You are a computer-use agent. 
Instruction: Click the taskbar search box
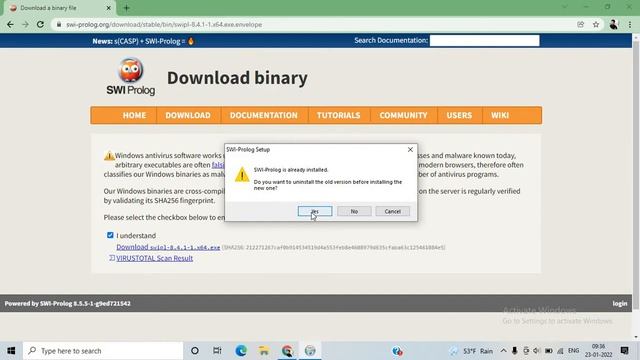103,351
